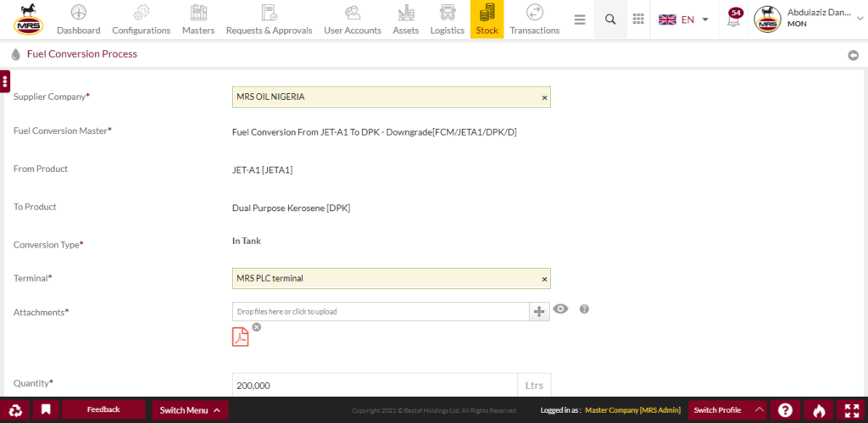This screenshot has width=868, height=423.
Task: Open the hamburger menu icon
Action: pyautogui.click(x=580, y=20)
